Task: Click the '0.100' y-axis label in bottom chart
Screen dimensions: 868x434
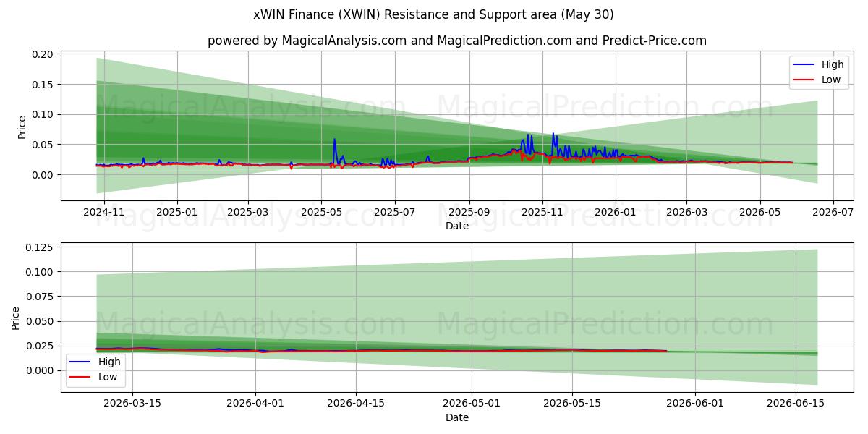Action: click(41, 272)
